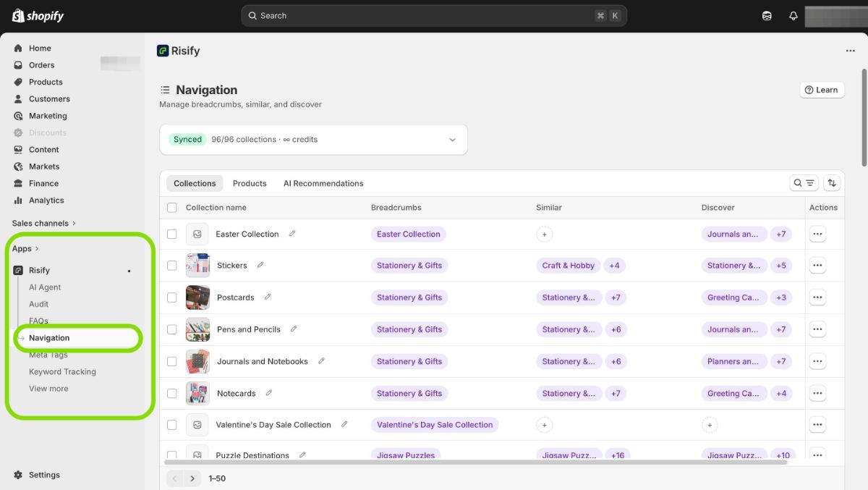The height and width of the screenshot is (490, 868).
Task: Open the notifications bell icon
Action: [793, 16]
